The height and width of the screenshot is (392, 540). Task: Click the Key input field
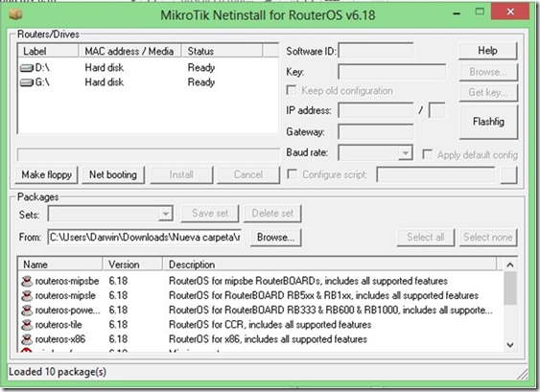(x=392, y=72)
